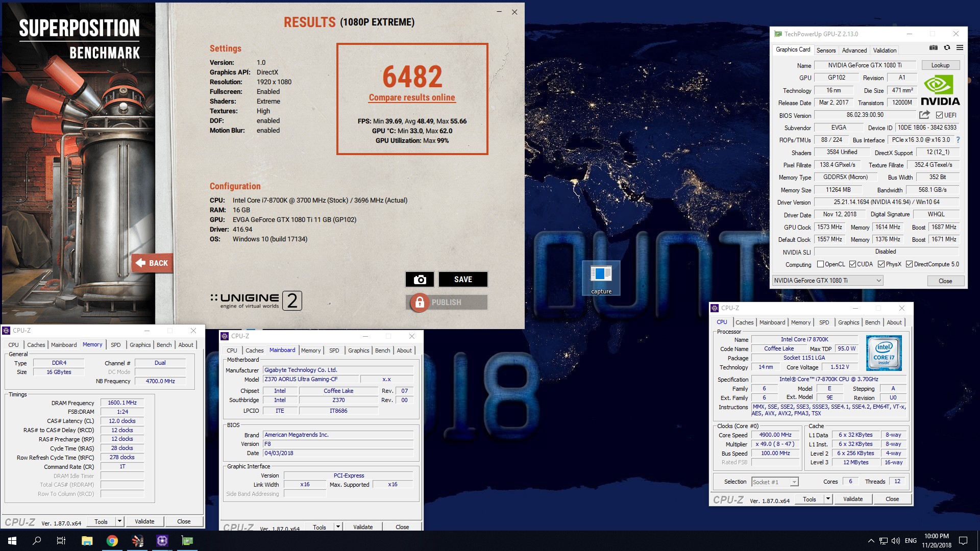Open Task View on the taskbar

pyautogui.click(x=61, y=541)
